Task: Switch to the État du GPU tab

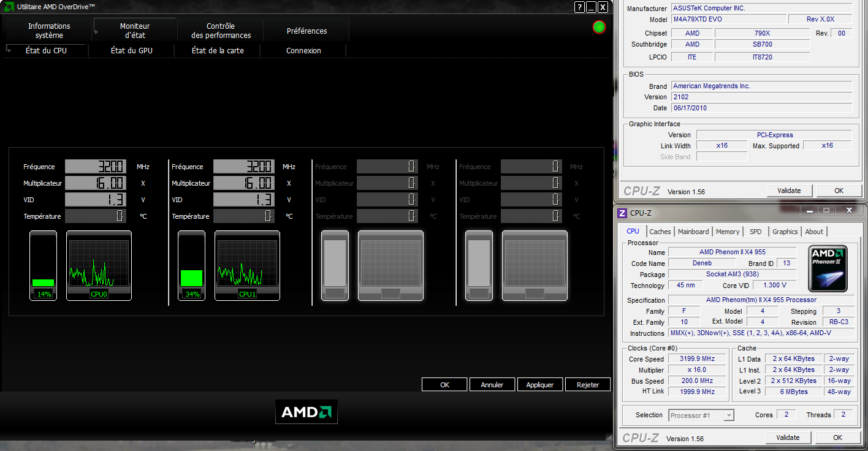Action: [131, 51]
